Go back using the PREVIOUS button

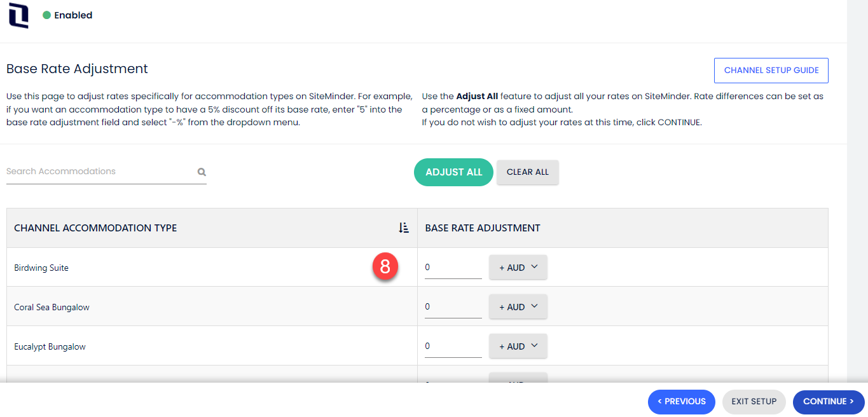click(681, 401)
